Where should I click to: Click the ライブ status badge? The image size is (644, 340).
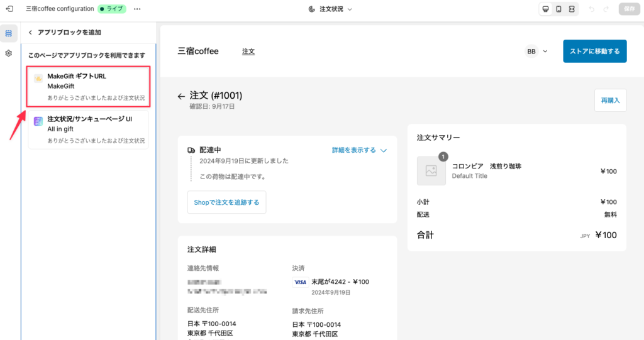(x=112, y=9)
